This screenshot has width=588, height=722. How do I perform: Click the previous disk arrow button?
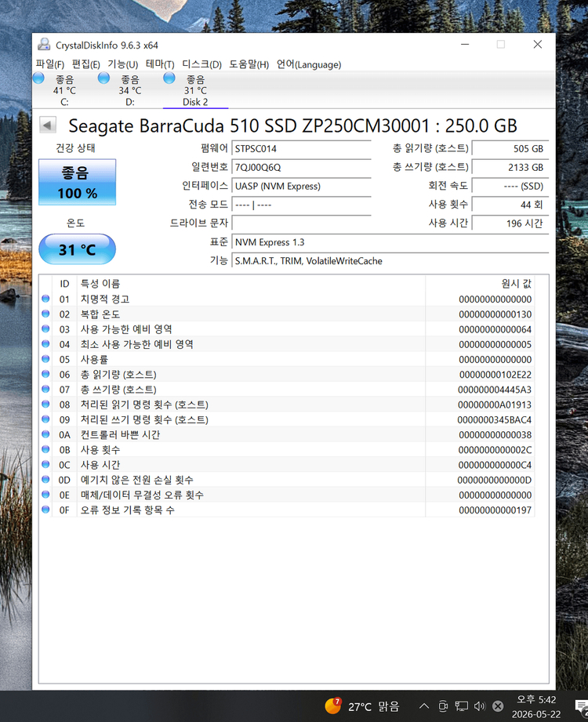pyautogui.click(x=48, y=125)
